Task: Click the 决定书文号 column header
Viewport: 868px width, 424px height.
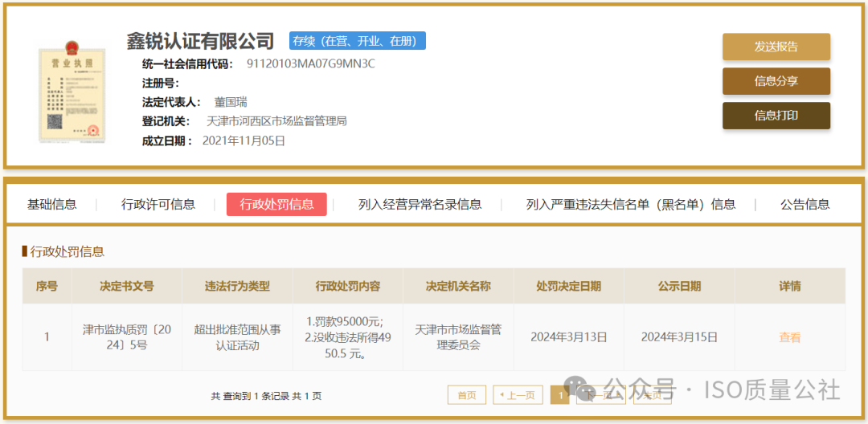Action: click(127, 286)
